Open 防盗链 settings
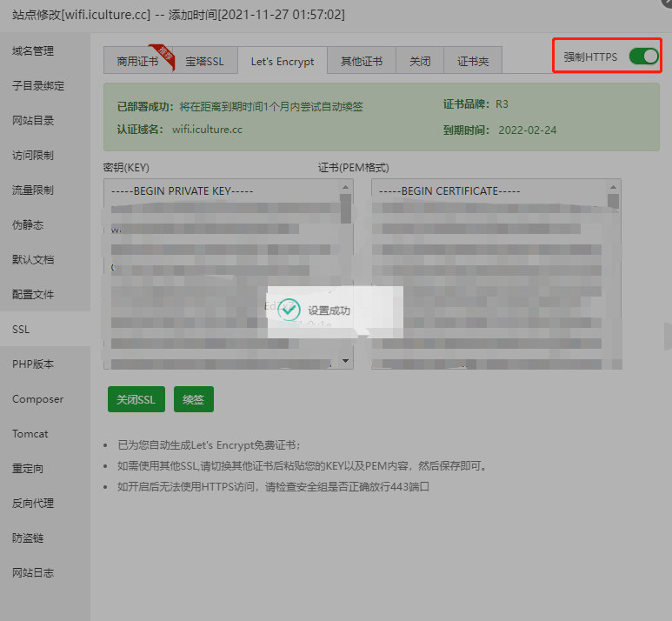This screenshot has height=621, width=672. tap(28, 538)
